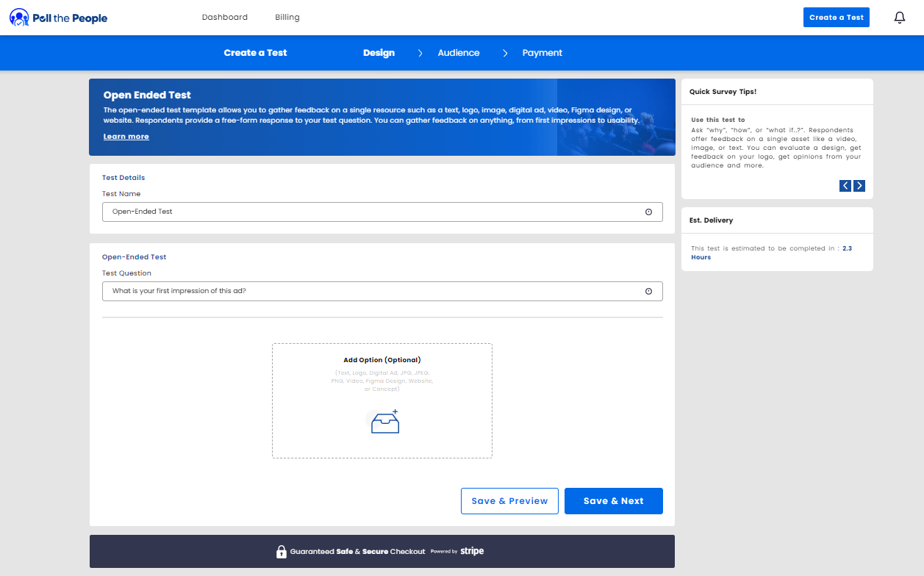
Task: Advance tips with the right arrow
Action: [859, 186]
